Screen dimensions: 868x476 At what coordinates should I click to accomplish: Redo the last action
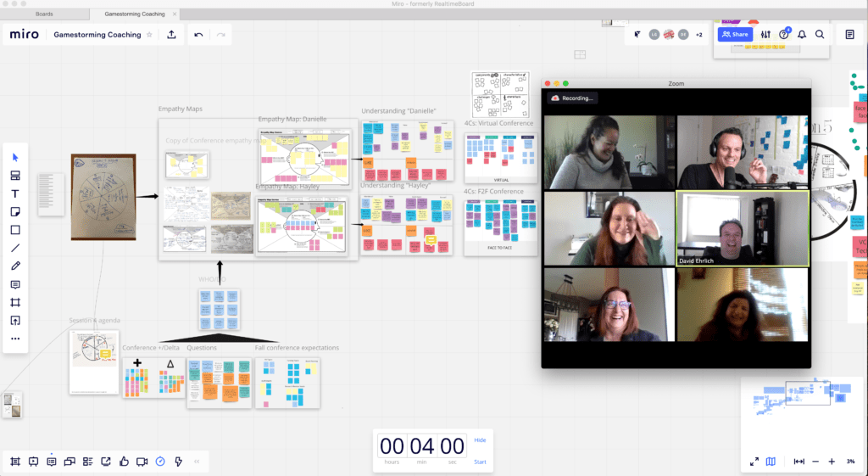click(x=221, y=34)
